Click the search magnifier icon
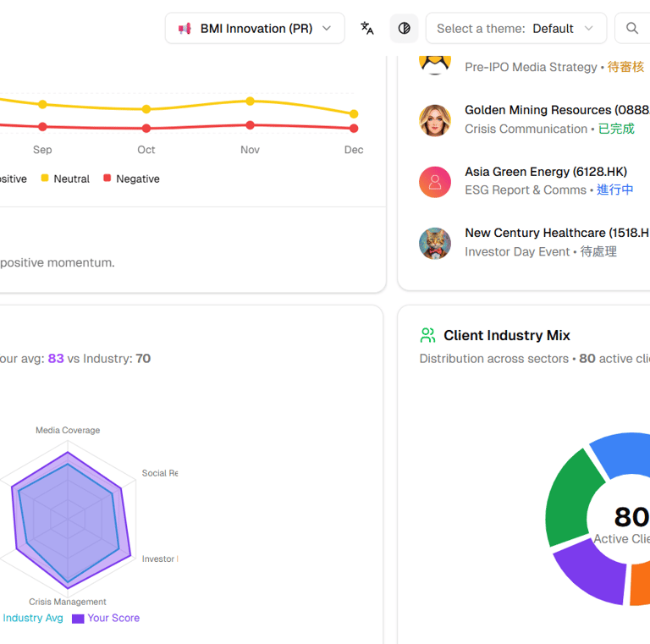 pos(632,28)
